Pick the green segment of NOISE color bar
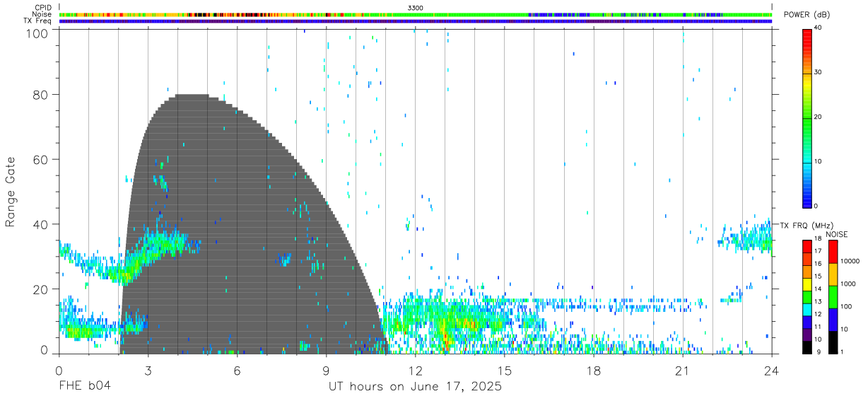Viewport: 868px width, 401px height. [x=832, y=296]
